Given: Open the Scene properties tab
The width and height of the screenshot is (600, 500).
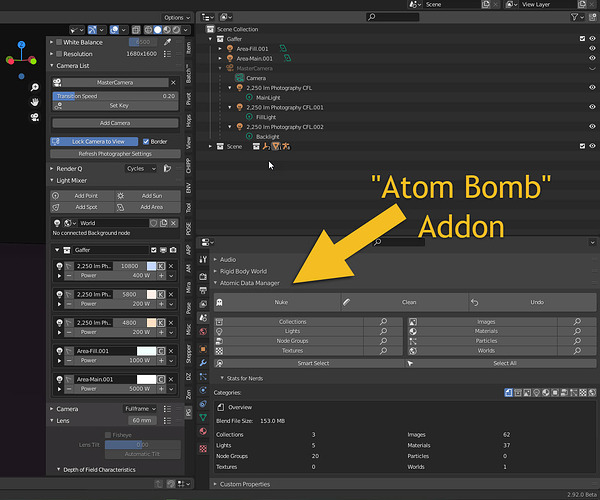Looking at the screenshot, I should (203, 318).
